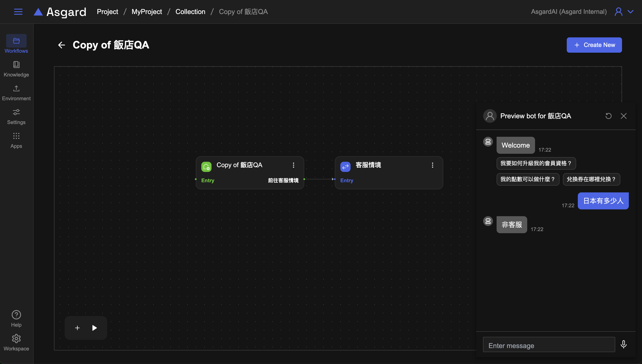Expand the user account dropdown chevron
Viewport: 642px width, 364px height.
click(x=631, y=12)
